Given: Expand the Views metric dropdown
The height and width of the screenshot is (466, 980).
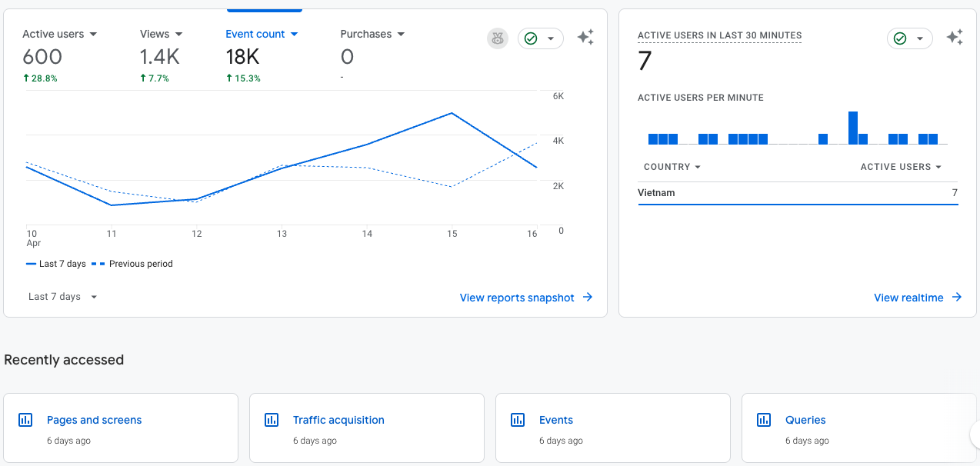Looking at the screenshot, I should coord(178,35).
